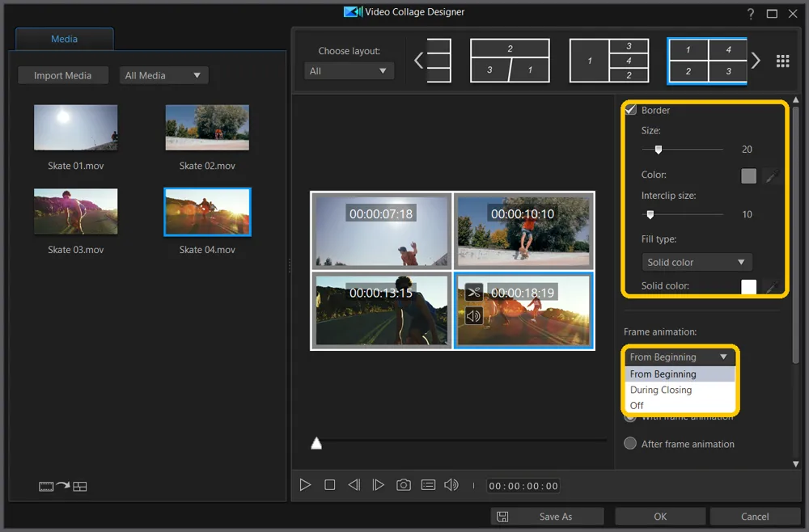
Task: Open the layout grid view icon
Action: tap(782, 61)
